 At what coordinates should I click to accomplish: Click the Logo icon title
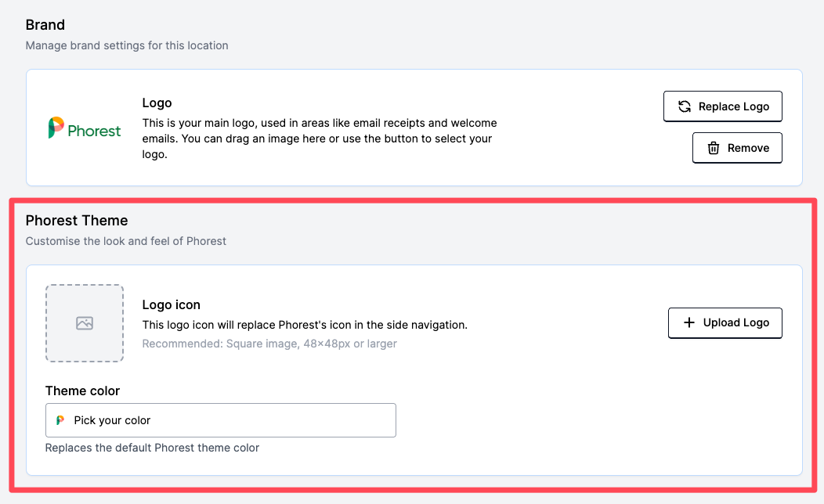[x=172, y=305]
